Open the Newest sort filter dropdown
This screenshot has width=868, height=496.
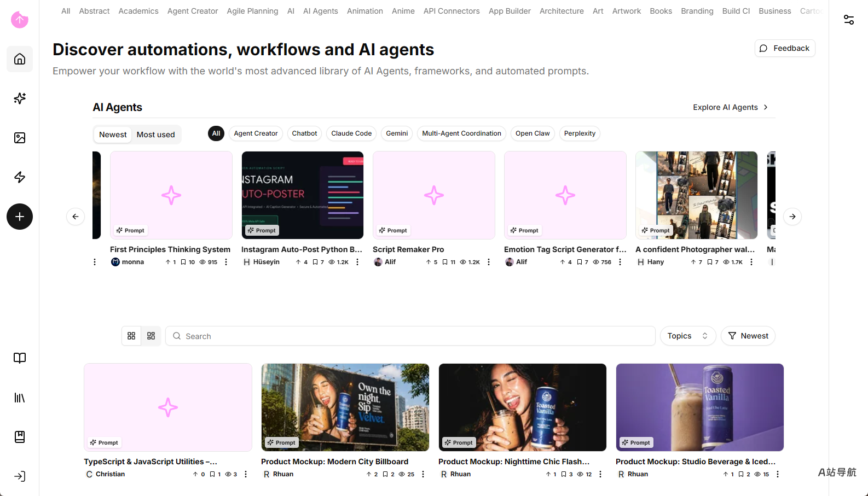point(748,336)
